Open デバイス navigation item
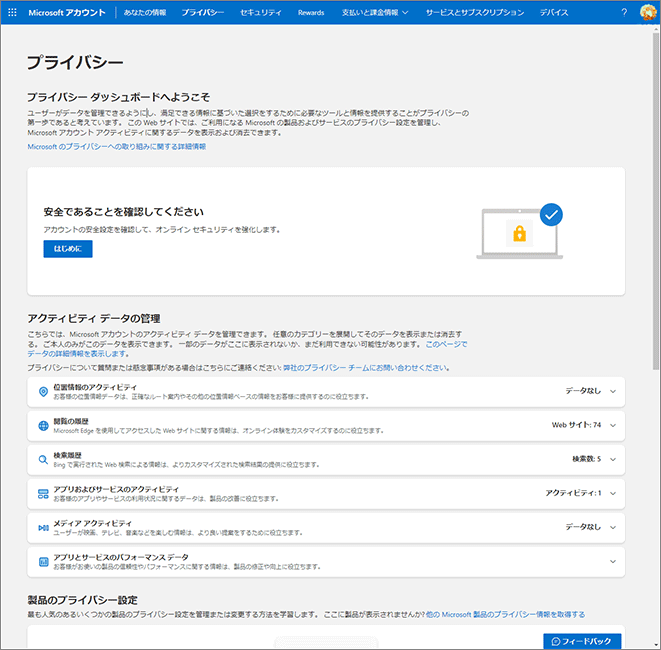The height and width of the screenshot is (650, 661). click(x=554, y=13)
